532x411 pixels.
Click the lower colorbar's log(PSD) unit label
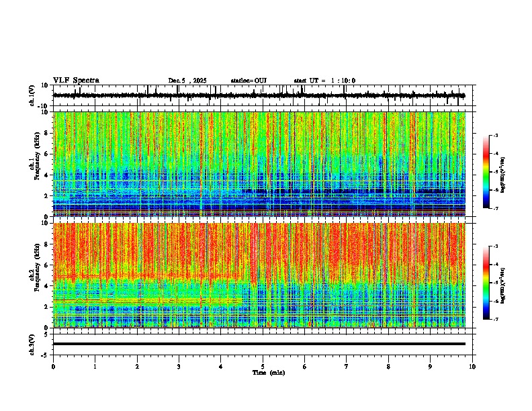503,285
